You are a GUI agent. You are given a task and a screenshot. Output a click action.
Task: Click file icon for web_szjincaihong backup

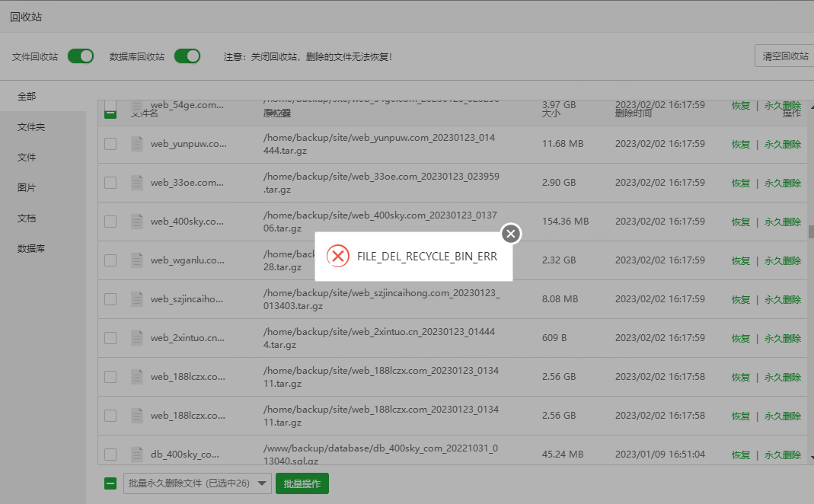coord(137,298)
